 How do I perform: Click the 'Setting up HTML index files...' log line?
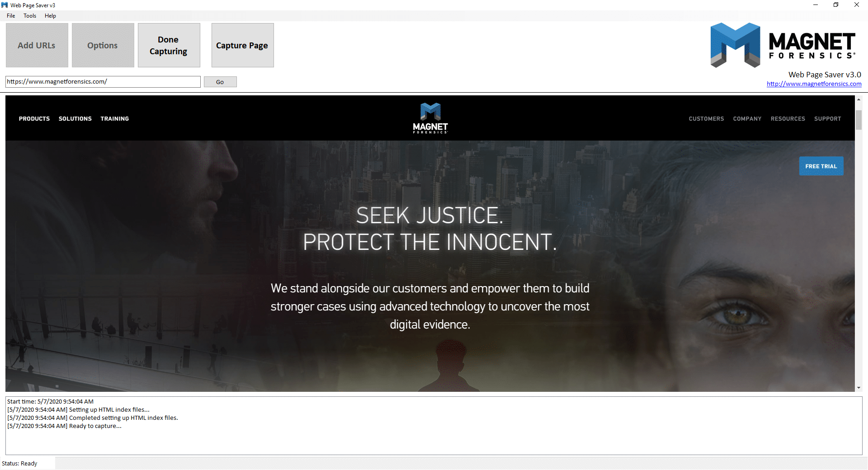pos(78,410)
